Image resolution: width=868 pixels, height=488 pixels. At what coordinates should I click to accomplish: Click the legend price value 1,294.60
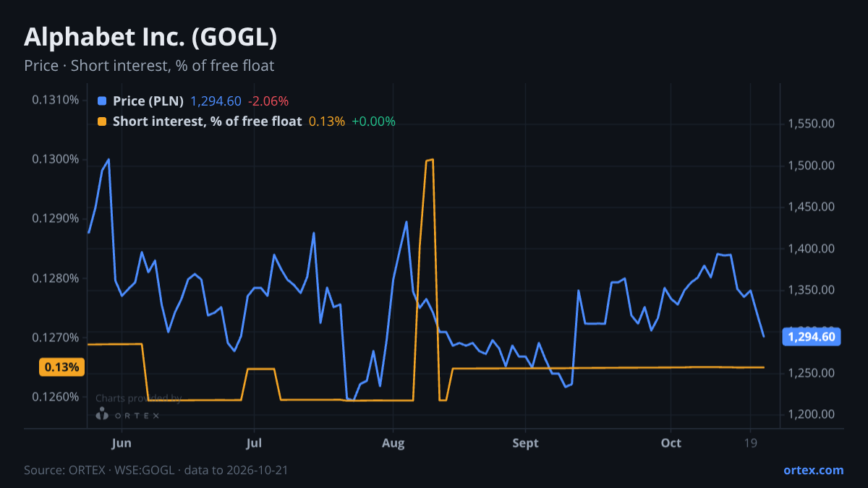216,101
